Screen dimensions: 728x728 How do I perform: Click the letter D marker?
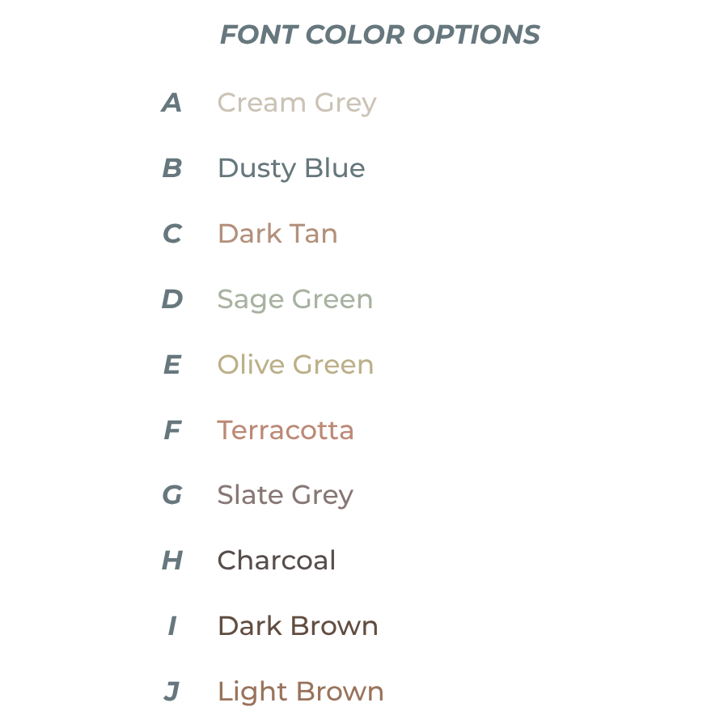pyautogui.click(x=172, y=299)
